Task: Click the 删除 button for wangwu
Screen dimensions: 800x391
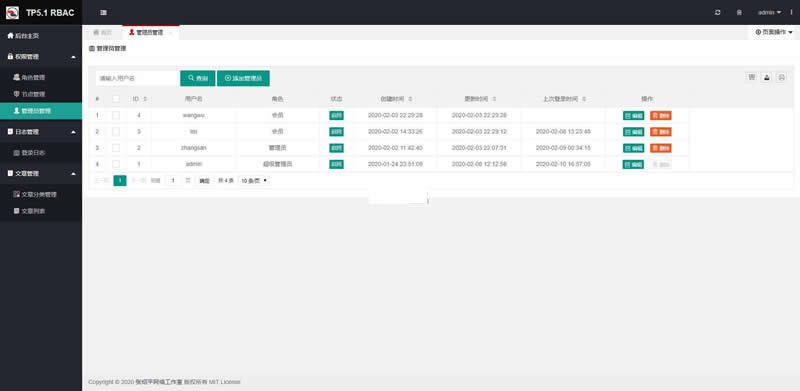Action: pos(661,115)
